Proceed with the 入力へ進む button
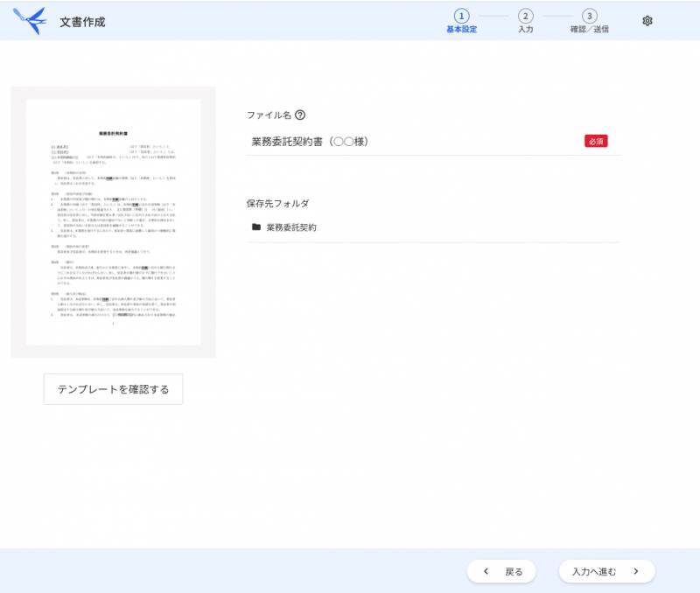 (605, 572)
